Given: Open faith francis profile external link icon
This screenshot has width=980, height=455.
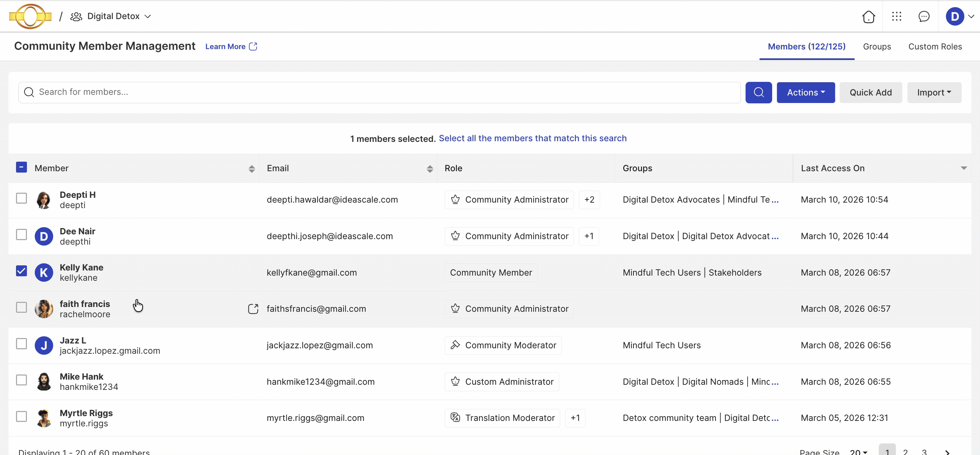Looking at the screenshot, I should pos(253,309).
